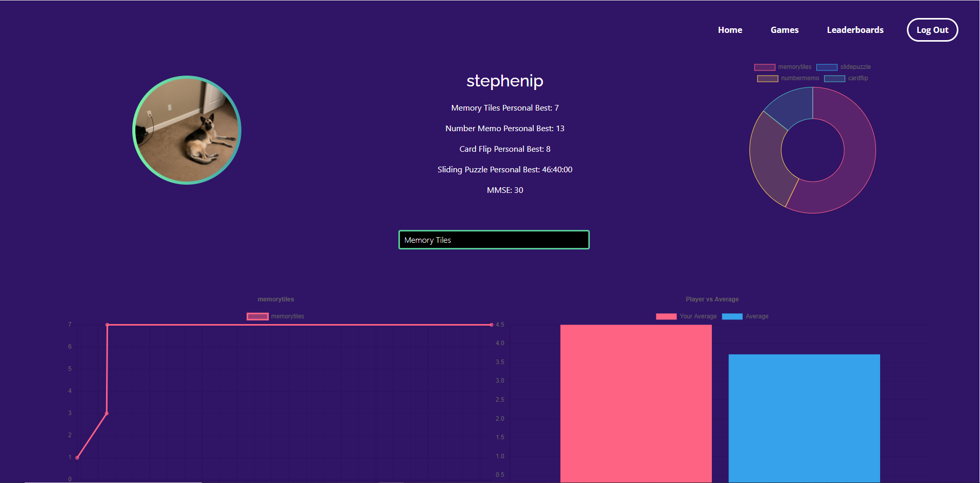980x483 pixels.
Task: Click the dog profile picture
Action: click(x=187, y=130)
